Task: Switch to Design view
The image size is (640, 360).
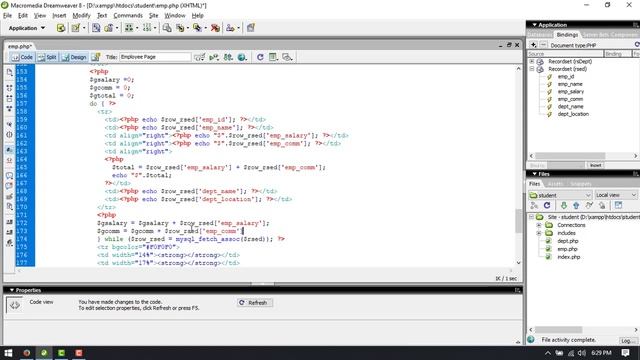Action: tap(74, 57)
